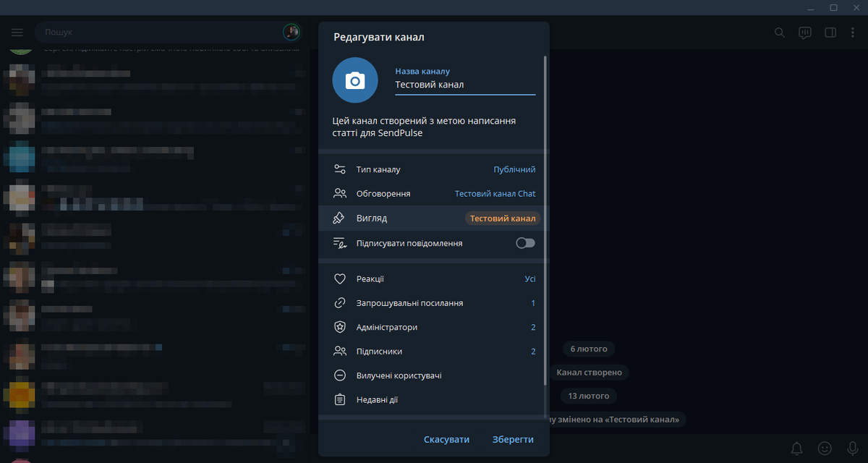Click the recent actions clipboard icon
The image size is (868, 463).
340,399
